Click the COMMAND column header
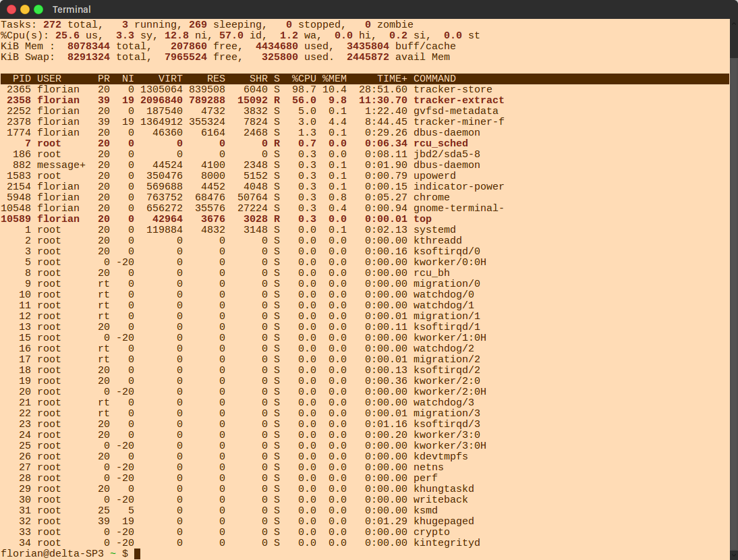This screenshot has height=560, width=738. click(434, 79)
